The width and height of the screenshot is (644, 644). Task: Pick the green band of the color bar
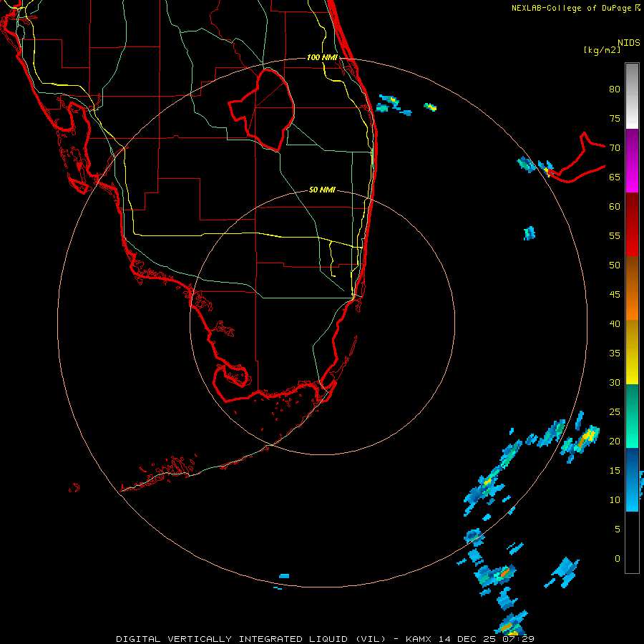tap(632, 416)
